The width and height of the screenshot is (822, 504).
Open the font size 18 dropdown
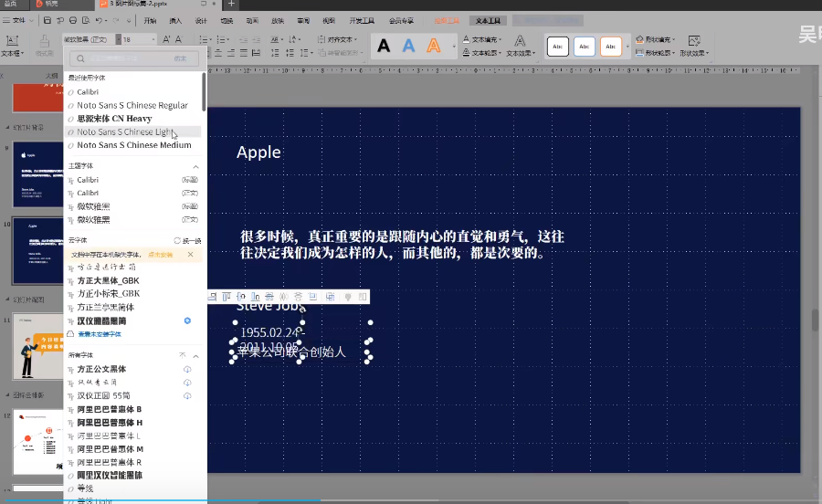(x=153, y=39)
